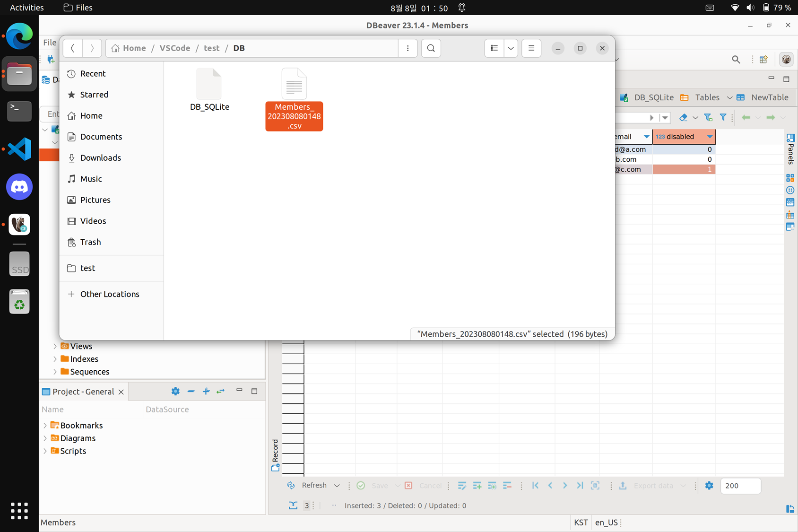
Task: Click the fetch size field showing 200
Action: [x=740, y=486]
